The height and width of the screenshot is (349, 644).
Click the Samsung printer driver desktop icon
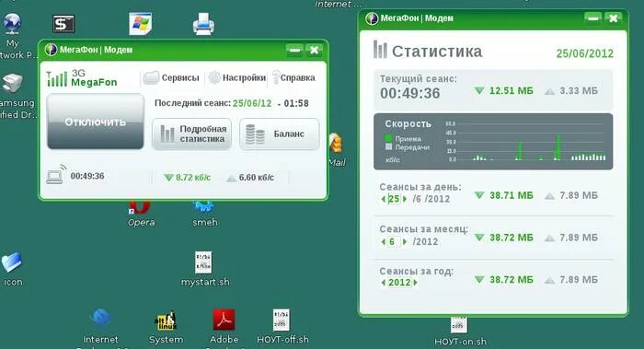(12, 84)
